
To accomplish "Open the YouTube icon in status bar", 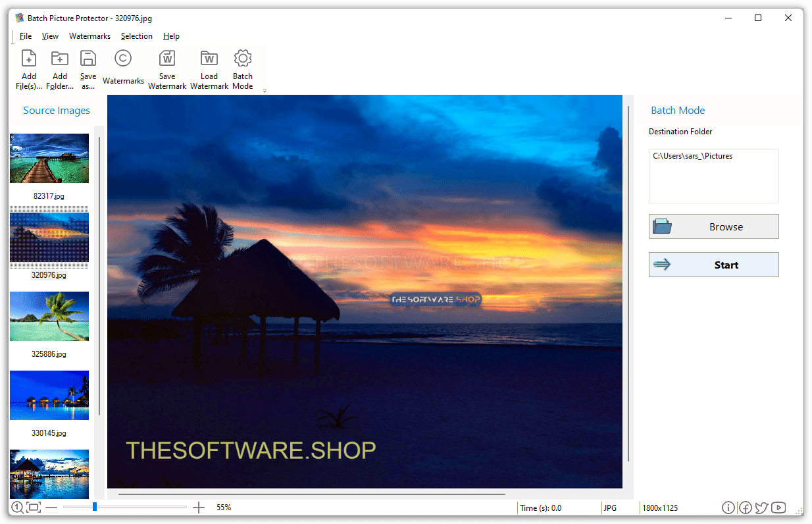I will tap(779, 508).
